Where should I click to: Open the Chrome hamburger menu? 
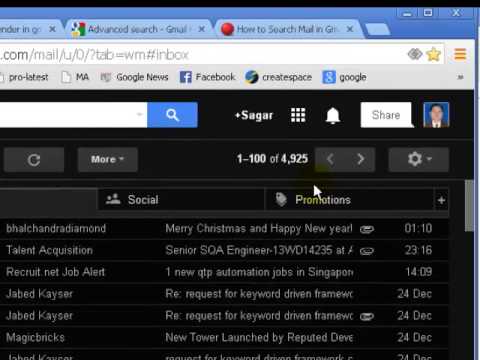(x=460, y=54)
